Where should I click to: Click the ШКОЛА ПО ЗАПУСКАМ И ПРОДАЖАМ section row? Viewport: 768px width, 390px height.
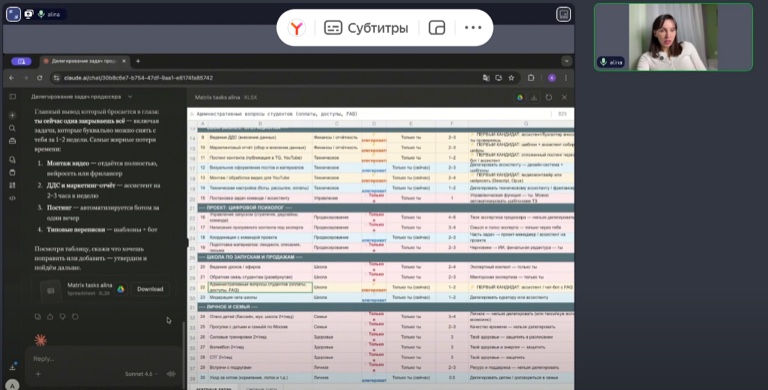(385, 257)
